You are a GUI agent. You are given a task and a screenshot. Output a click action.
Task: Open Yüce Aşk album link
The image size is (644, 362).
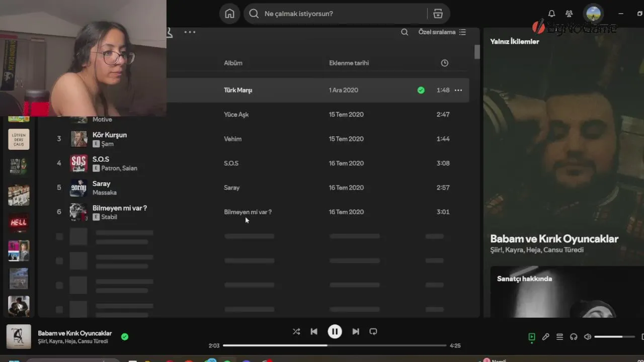coord(236,115)
